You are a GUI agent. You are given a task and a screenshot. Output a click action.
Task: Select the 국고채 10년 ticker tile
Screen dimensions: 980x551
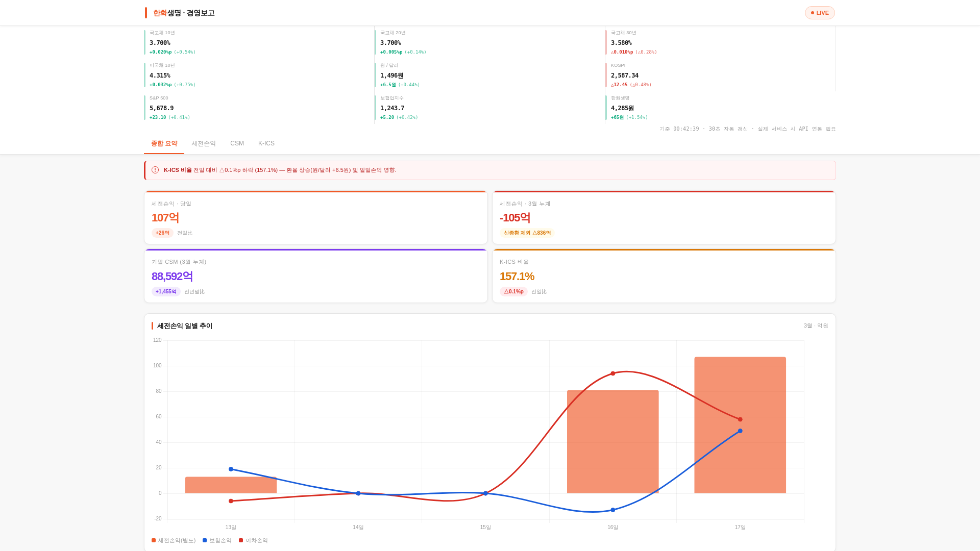(x=259, y=42)
